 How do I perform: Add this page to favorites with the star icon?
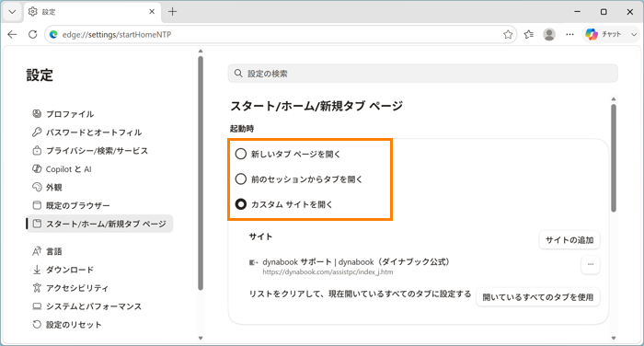pos(508,35)
